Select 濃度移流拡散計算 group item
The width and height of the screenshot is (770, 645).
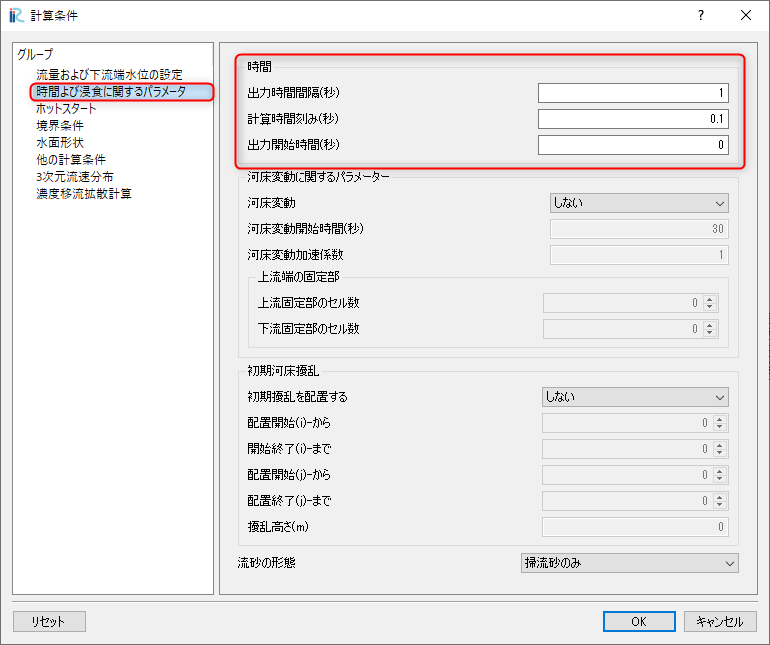(84, 194)
